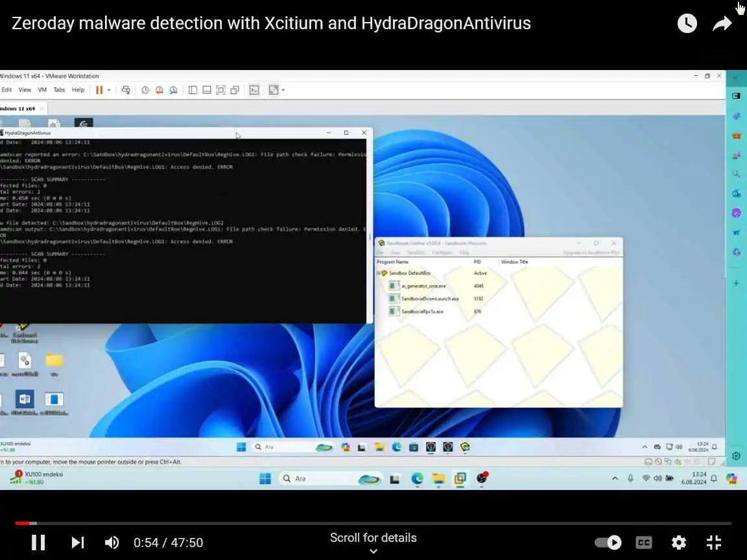Seek on the video progress bar
Image resolution: width=747 pixels, height=560 pixels.
pos(373,523)
